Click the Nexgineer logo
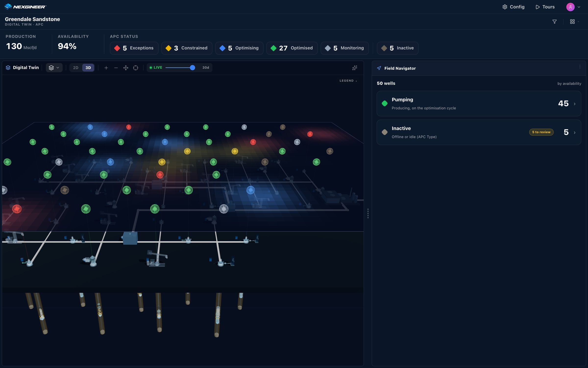The height and width of the screenshot is (368, 588). pyautogui.click(x=25, y=7)
